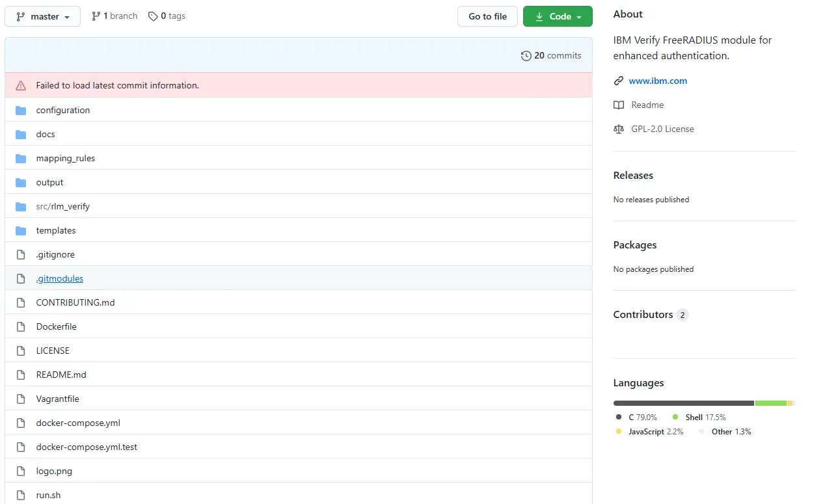Click the Go to file button
The image size is (825, 504).
[487, 16]
